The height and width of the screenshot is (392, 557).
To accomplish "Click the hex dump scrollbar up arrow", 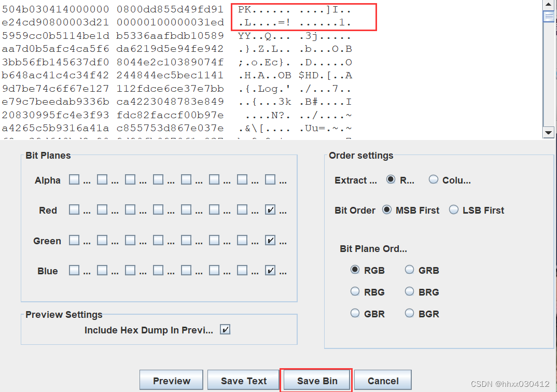I will click(x=549, y=5).
